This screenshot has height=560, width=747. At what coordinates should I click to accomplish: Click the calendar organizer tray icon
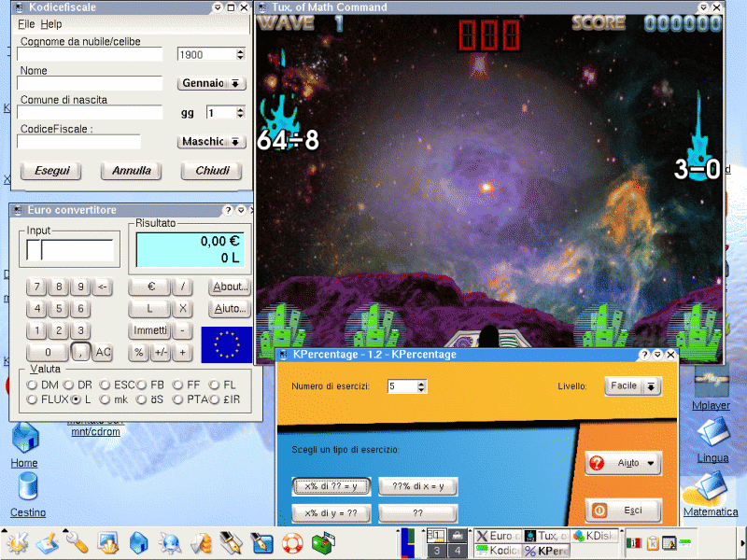pyautogui.click(x=669, y=543)
